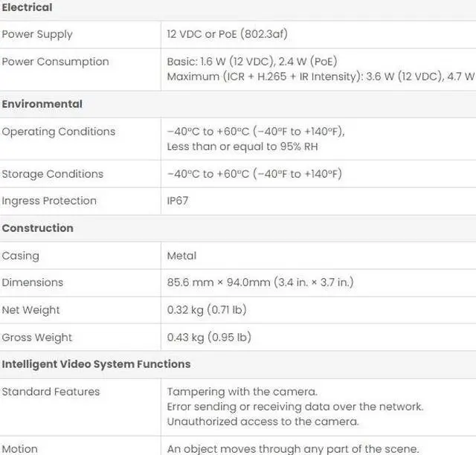Select the Power Consumption label
476x455 pixels.
coord(55,62)
